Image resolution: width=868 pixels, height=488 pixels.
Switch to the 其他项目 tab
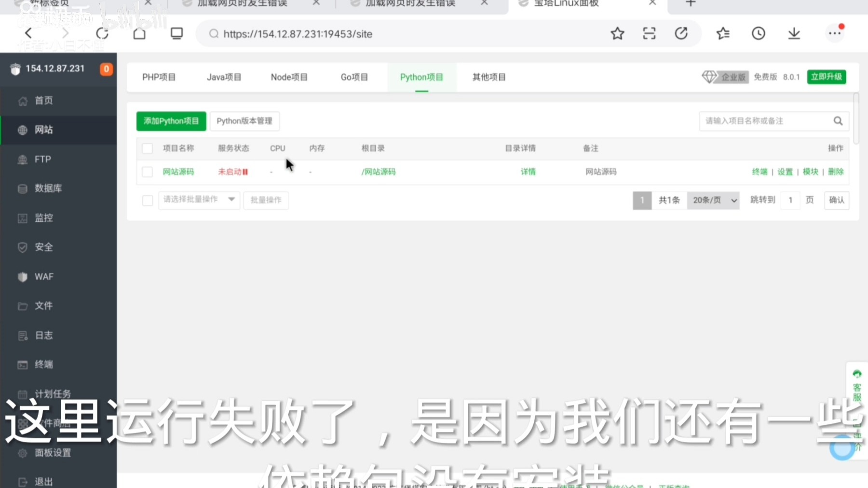click(489, 77)
